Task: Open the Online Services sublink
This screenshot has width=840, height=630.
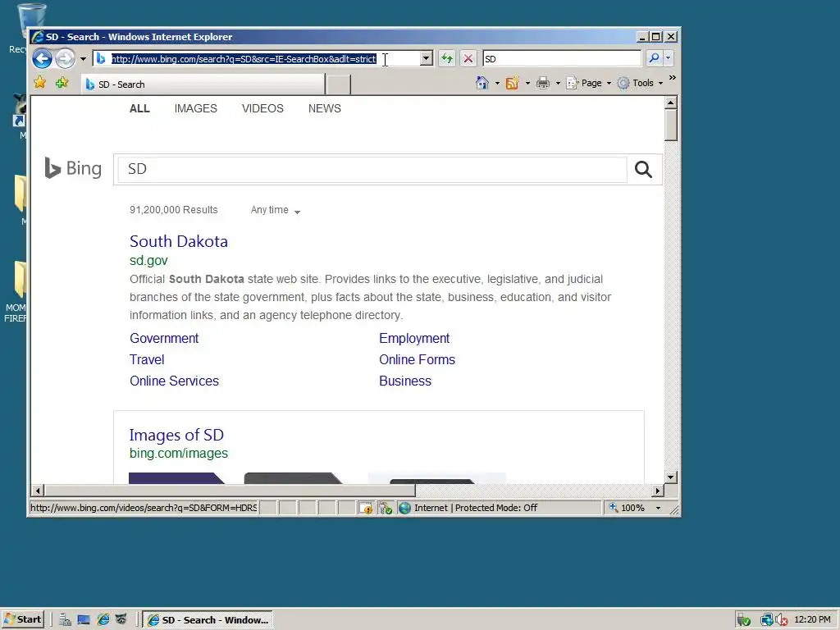Action: pos(174,381)
